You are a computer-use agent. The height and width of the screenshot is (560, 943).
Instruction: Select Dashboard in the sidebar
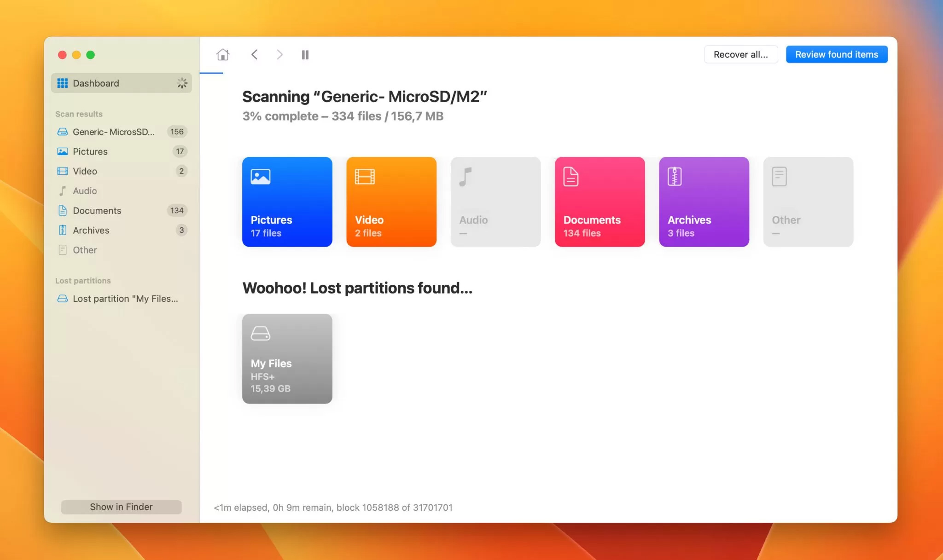pyautogui.click(x=122, y=83)
